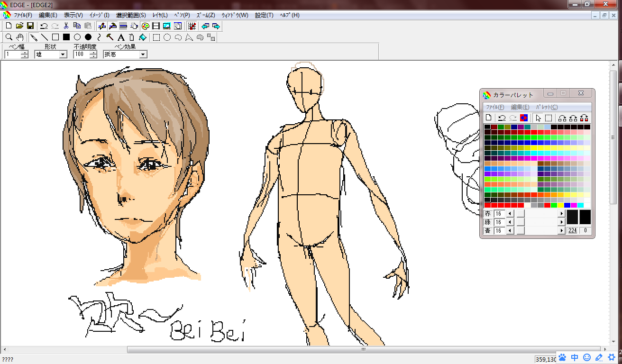622x364 pixels.
Task: Select the lasso selection tool
Action: (178, 37)
